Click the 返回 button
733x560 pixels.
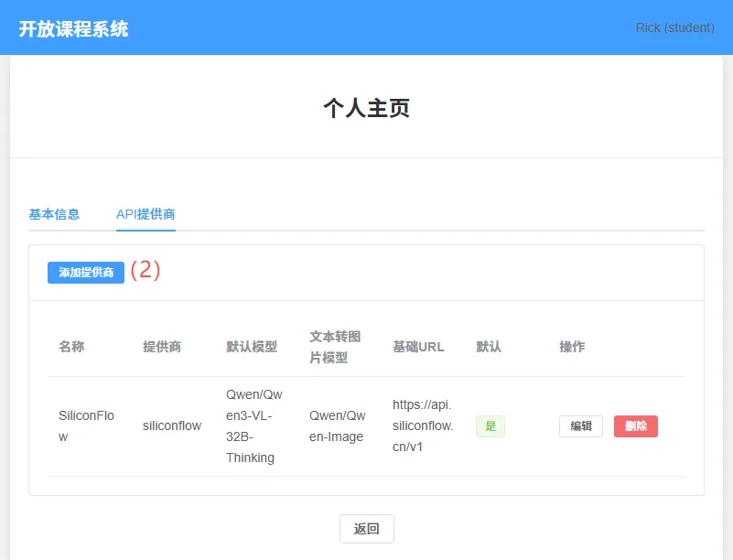(367, 529)
